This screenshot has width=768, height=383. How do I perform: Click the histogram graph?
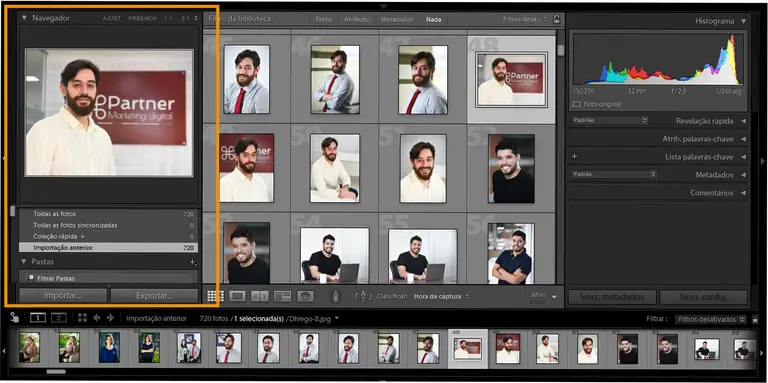click(x=658, y=59)
